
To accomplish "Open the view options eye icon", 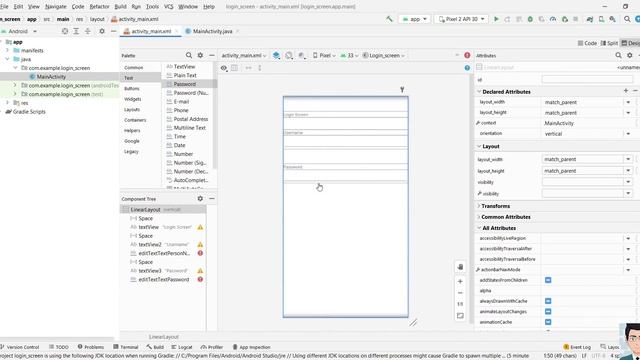I will (224, 68).
